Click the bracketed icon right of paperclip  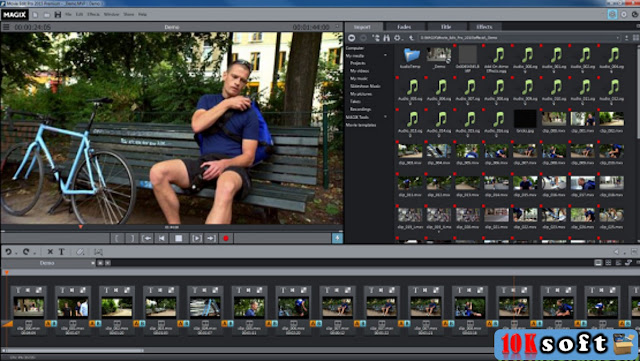(x=98, y=252)
